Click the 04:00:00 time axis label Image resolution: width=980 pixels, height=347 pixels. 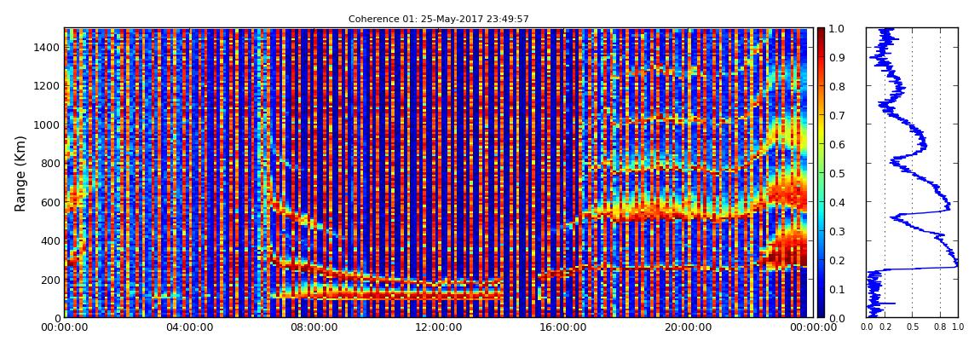point(188,327)
